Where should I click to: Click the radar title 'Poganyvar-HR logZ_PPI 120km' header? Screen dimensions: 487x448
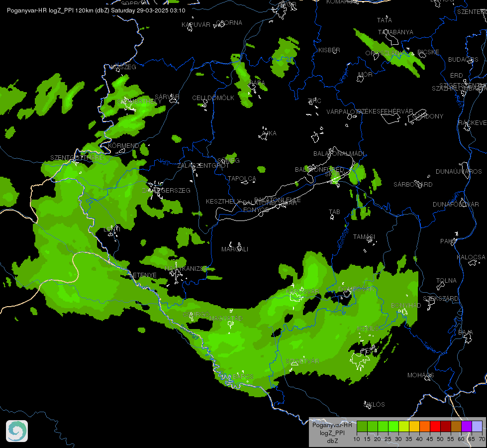(x=96, y=10)
